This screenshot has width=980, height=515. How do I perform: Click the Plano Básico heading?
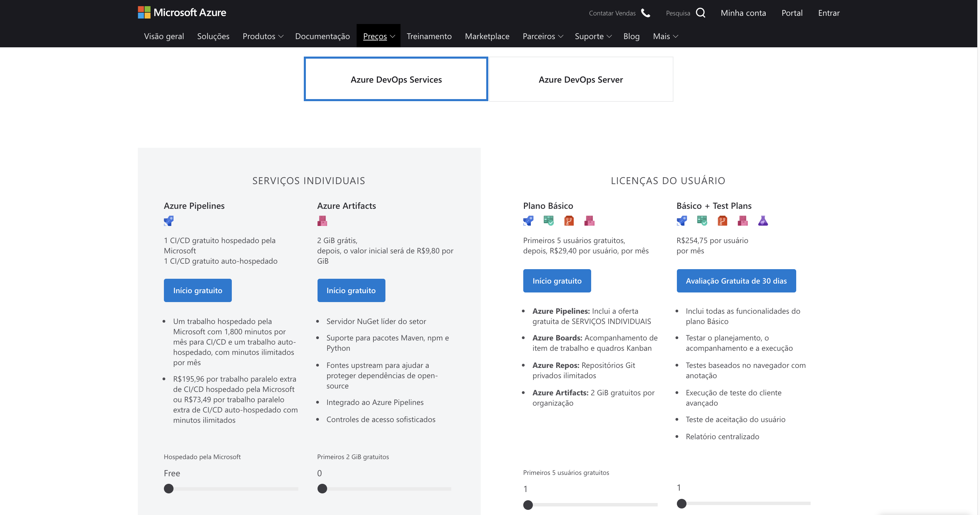[548, 206]
